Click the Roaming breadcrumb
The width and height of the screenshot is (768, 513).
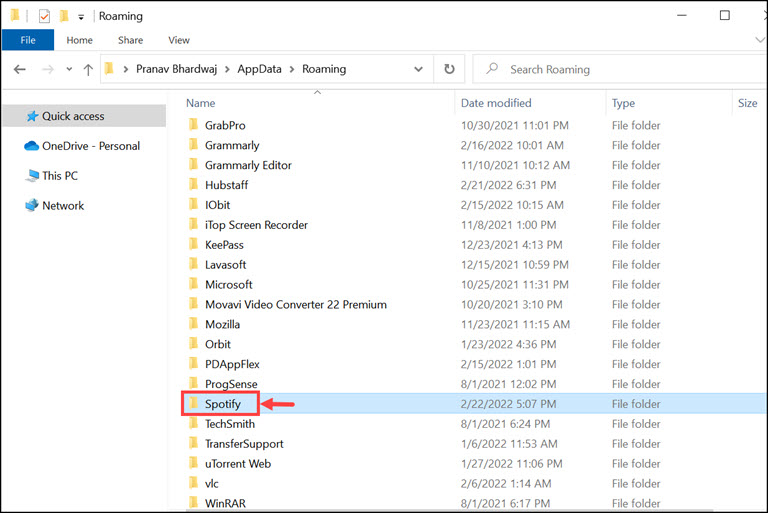324,69
